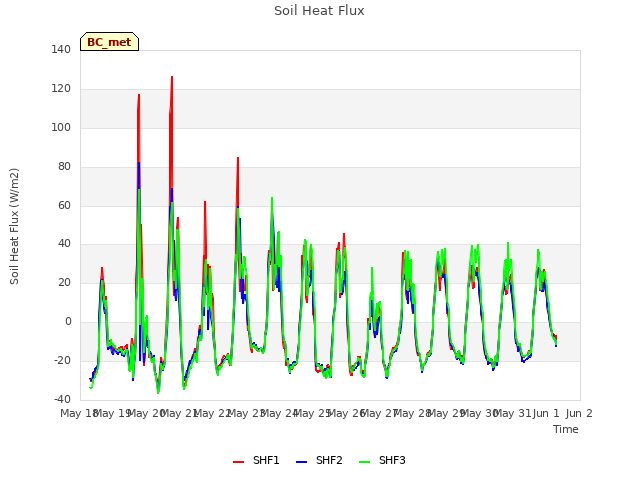
Task: Click the Soil Heat Flux (W/m2) axis title
Action: tap(14, 226)
